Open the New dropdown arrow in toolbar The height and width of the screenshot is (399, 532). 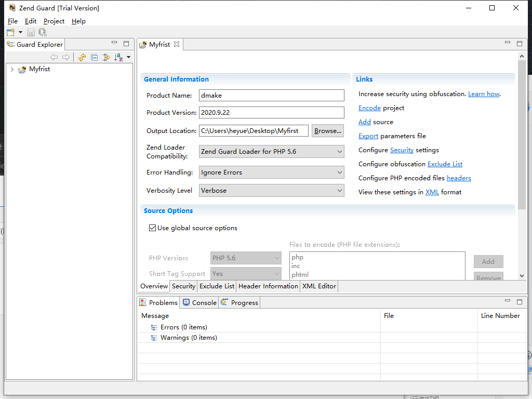point(20,32)
